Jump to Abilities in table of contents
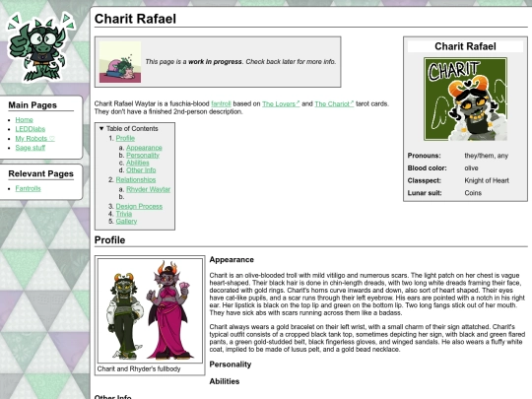The image size is (532, 399). (138, 163)
